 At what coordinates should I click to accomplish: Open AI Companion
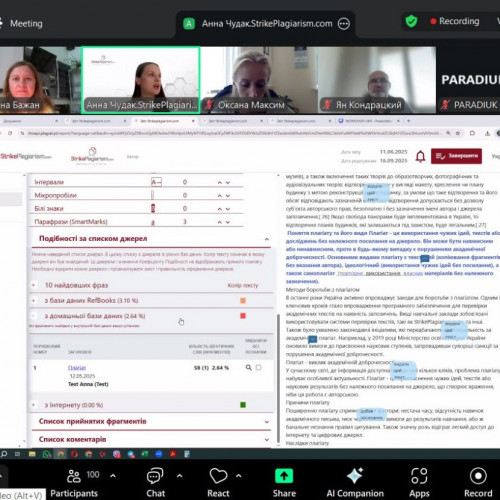coord(355,482)
